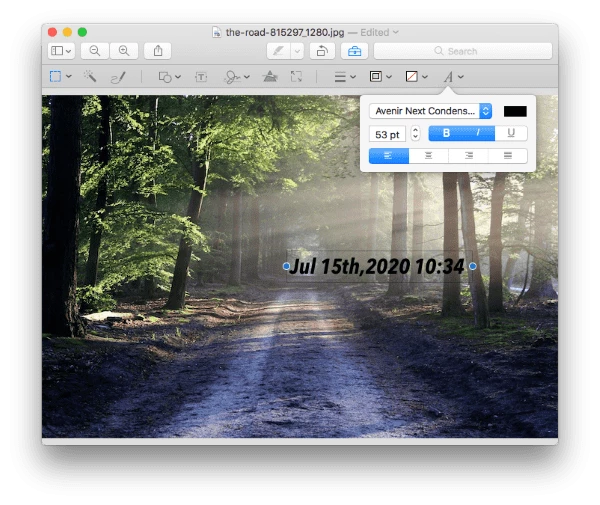Click the green full screen button

[82, 32]
